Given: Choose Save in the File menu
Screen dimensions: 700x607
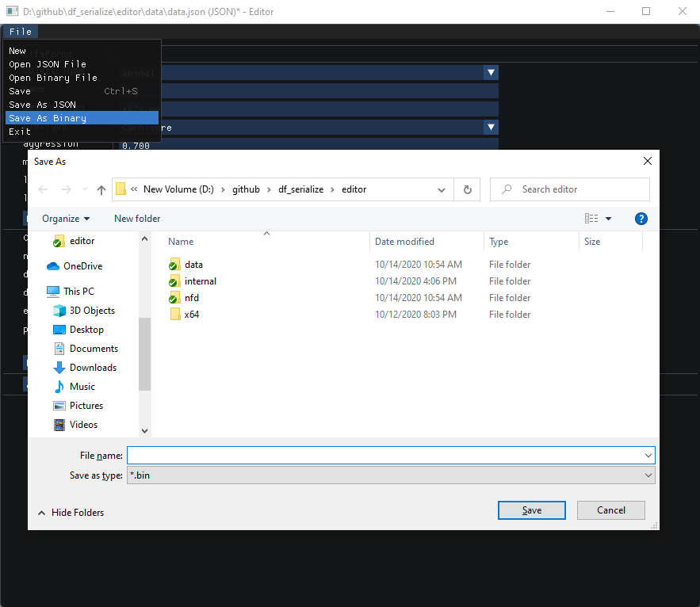Looking at the screenshot, I should (x=82, y=91).
